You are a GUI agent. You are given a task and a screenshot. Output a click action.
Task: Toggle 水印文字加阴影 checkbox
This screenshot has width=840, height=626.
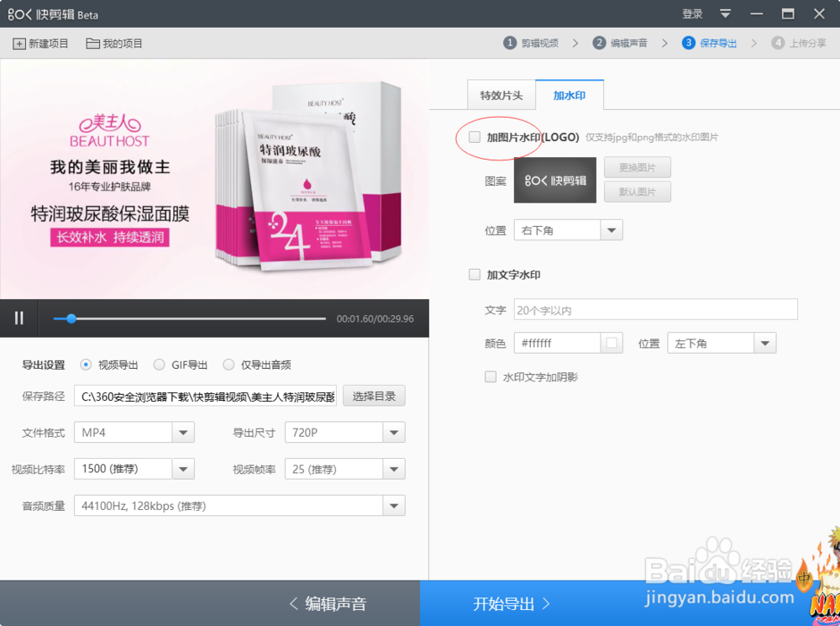click(x=491, y=376)
